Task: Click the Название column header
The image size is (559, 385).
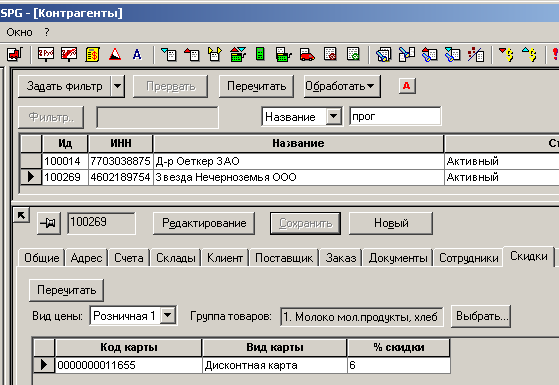Action: click(x=298, y=143)
